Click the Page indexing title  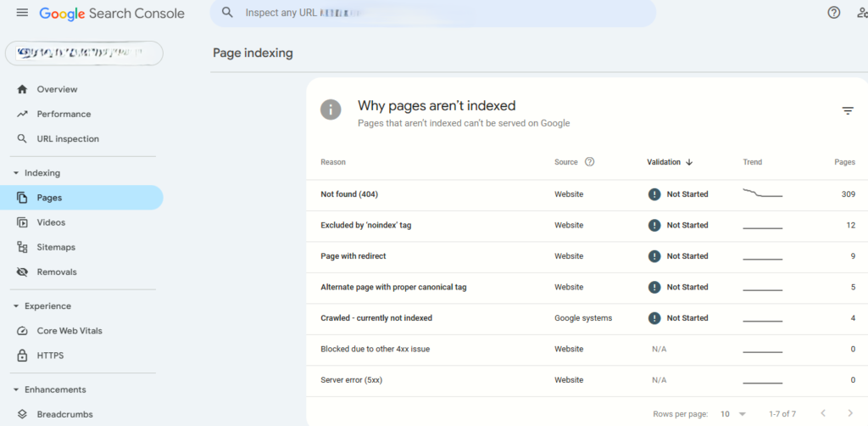[253, 53]
